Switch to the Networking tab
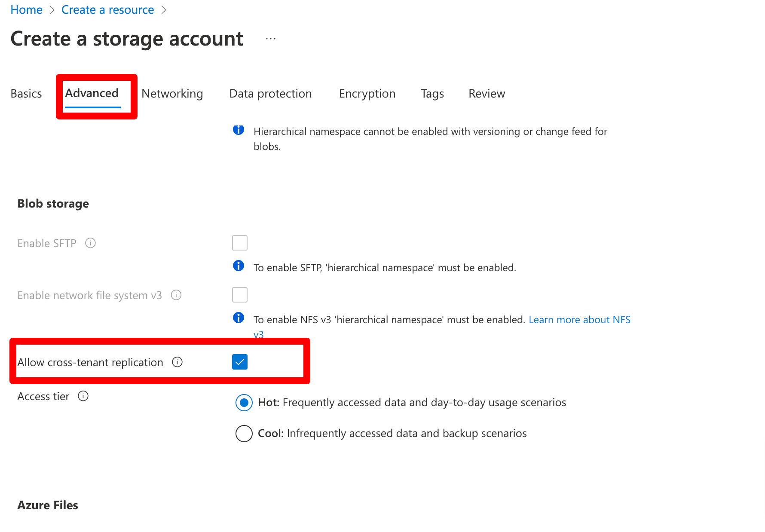This screenshot has height=532, width=765. coord(172,94)
